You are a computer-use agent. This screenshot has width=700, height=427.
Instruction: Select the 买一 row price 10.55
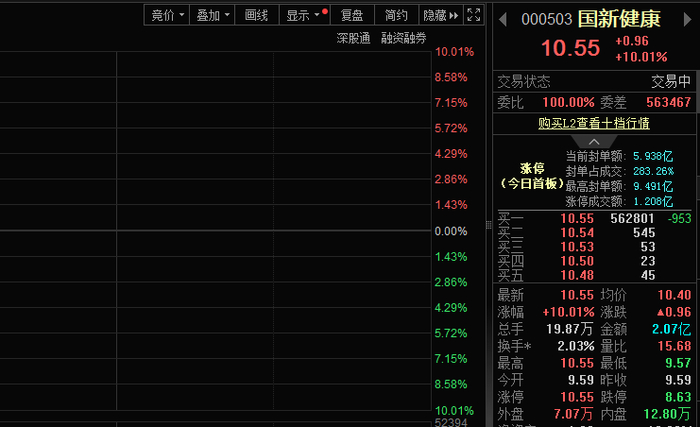pyautogui.click(x=577, y=218)
